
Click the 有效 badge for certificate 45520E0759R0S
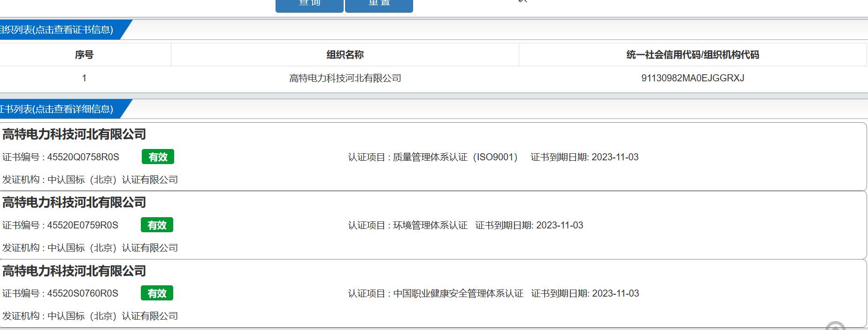coord(157,225)
